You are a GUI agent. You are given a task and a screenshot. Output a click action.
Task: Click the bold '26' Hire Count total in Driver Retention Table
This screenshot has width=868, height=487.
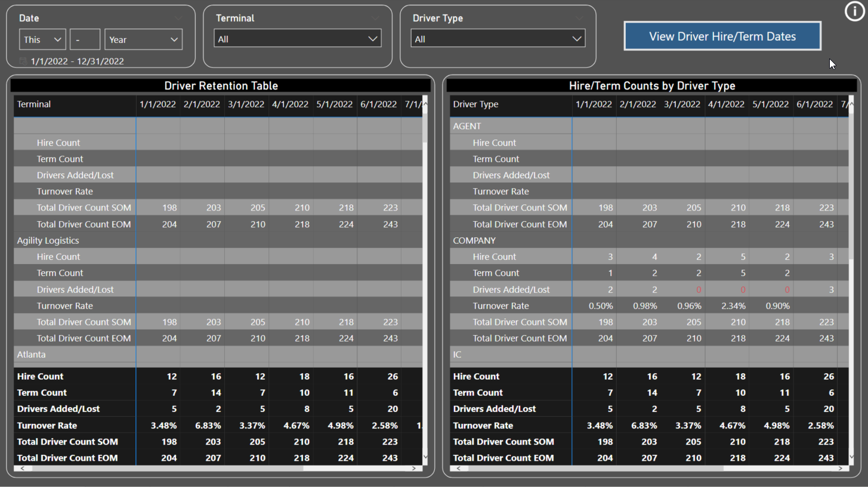point(393,376)
